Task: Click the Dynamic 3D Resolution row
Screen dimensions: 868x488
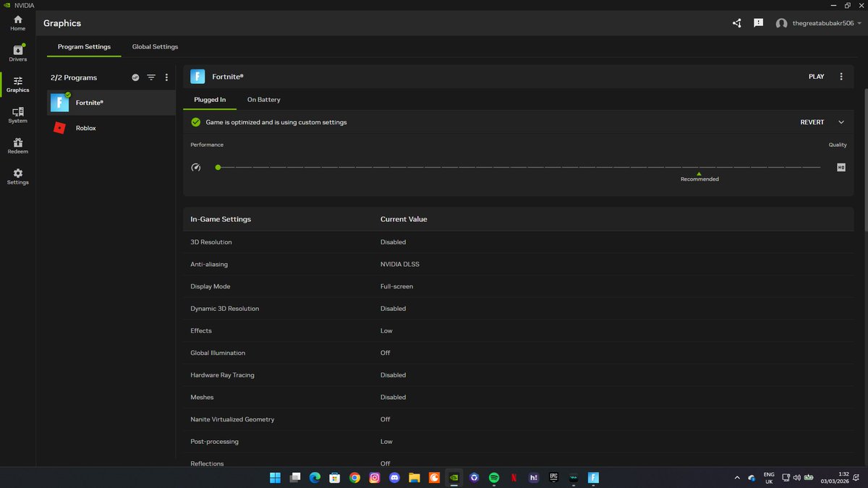Action: coord(518,309)
